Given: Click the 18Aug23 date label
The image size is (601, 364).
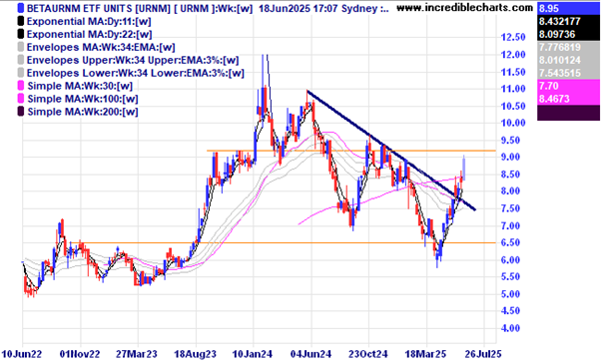Looking at the screenshot, I should click(195, 354).
